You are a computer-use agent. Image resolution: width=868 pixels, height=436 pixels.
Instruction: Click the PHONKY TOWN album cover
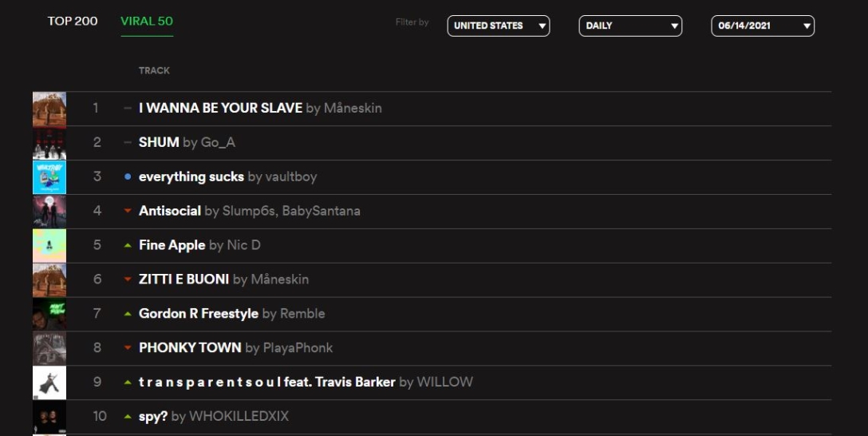(x=49, y=349)
